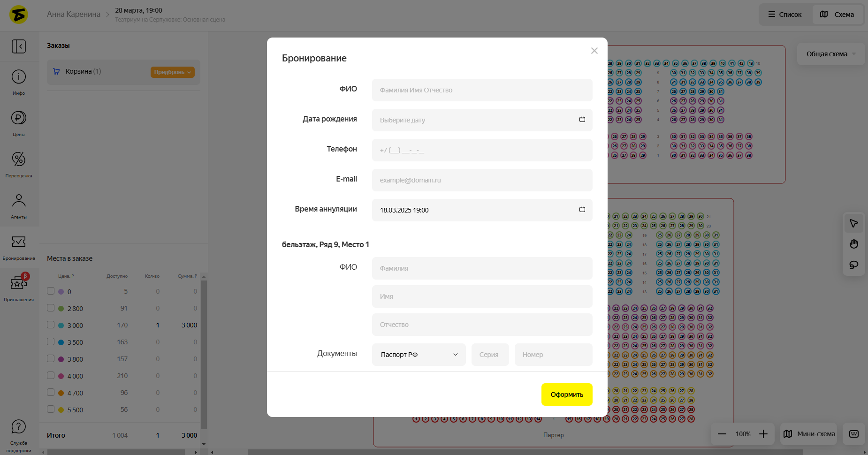
Task: Click the Мини-схема button
Action: pos(810,434)
